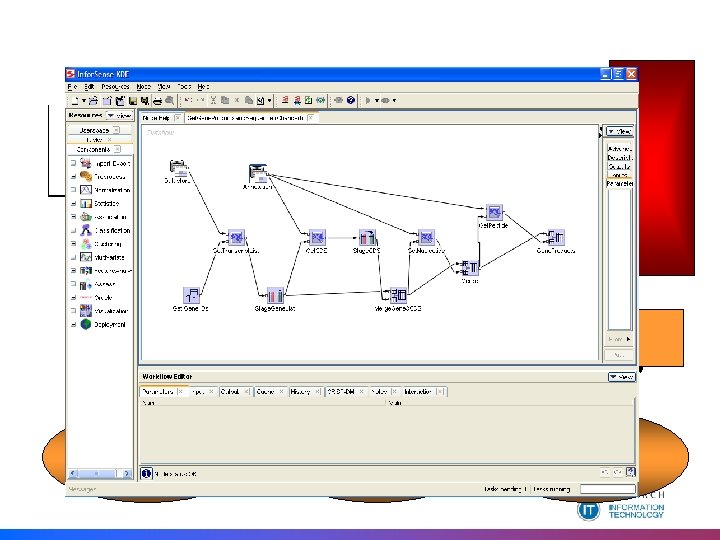Select the MergeGeneCDS node icon

(398, 295)
